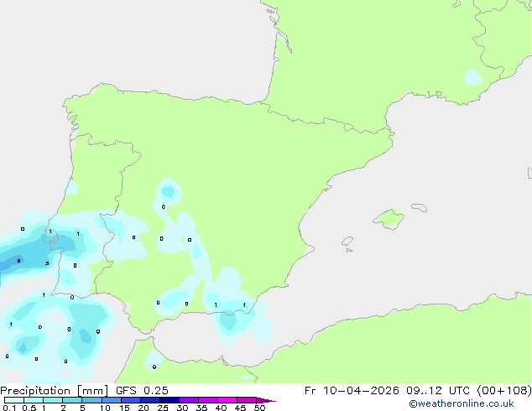Click the '(00+108)' forecast offset text
Screen dimensions: 532x411
point(504,391)
